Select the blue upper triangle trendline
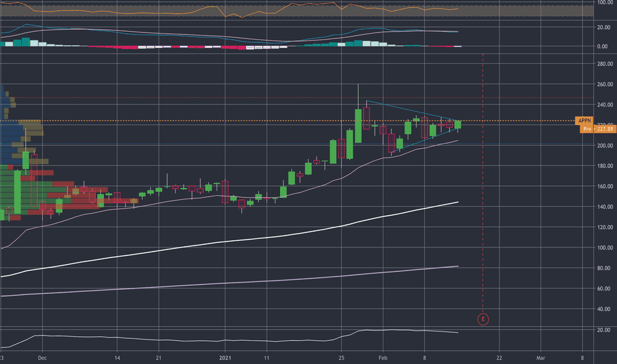Screen dimensions: 617x364 (413, 111)
